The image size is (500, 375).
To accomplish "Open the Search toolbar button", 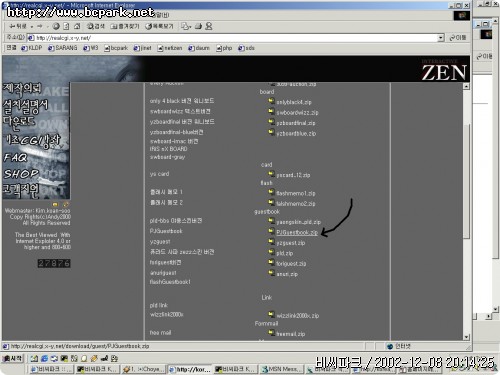I will tap(96, 26).
